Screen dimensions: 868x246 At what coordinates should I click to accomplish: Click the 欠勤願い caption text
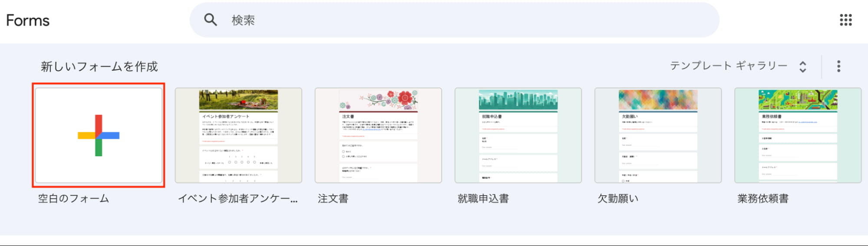(x=618, y=199)
